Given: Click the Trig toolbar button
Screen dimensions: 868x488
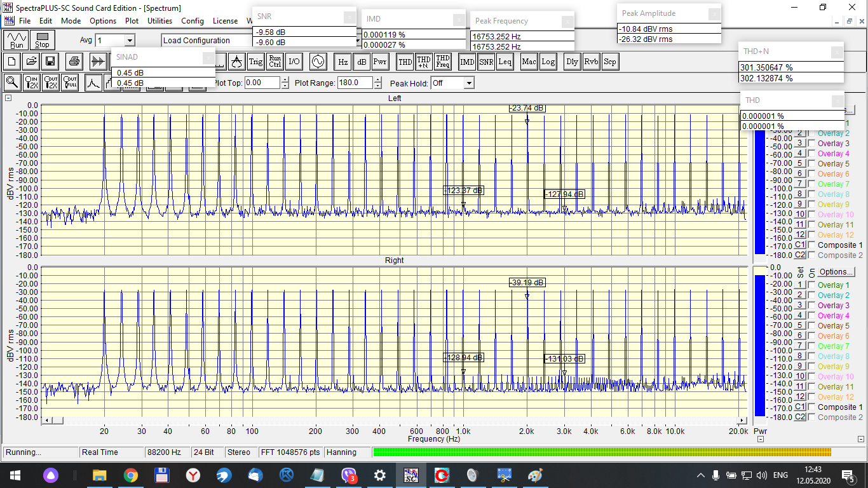Looking at the screenshot, I should (255, 62).
